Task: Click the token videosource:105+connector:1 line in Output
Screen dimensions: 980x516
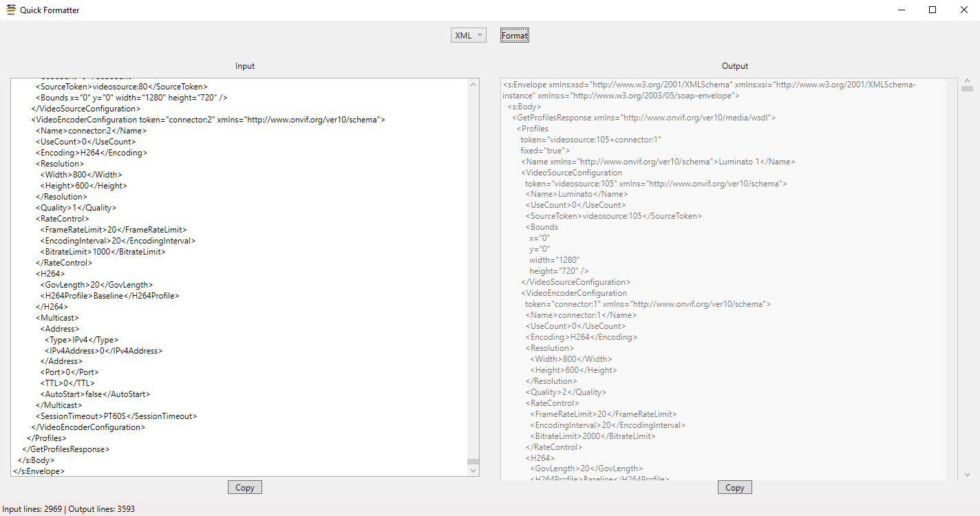Action: [590, 140]
